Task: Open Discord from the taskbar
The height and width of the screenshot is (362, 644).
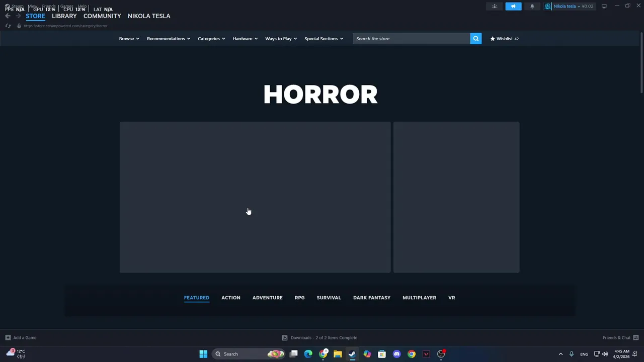Action: tap(396, 354)
